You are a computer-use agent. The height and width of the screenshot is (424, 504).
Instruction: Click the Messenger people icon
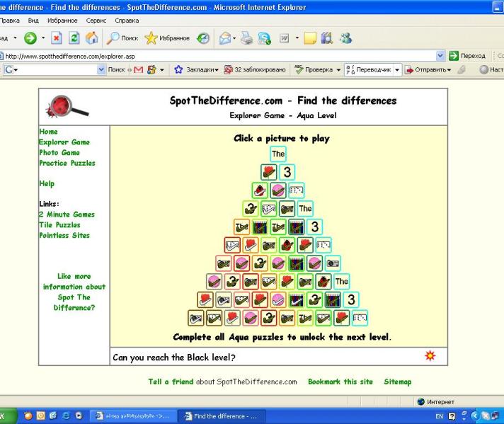point(346,38)
